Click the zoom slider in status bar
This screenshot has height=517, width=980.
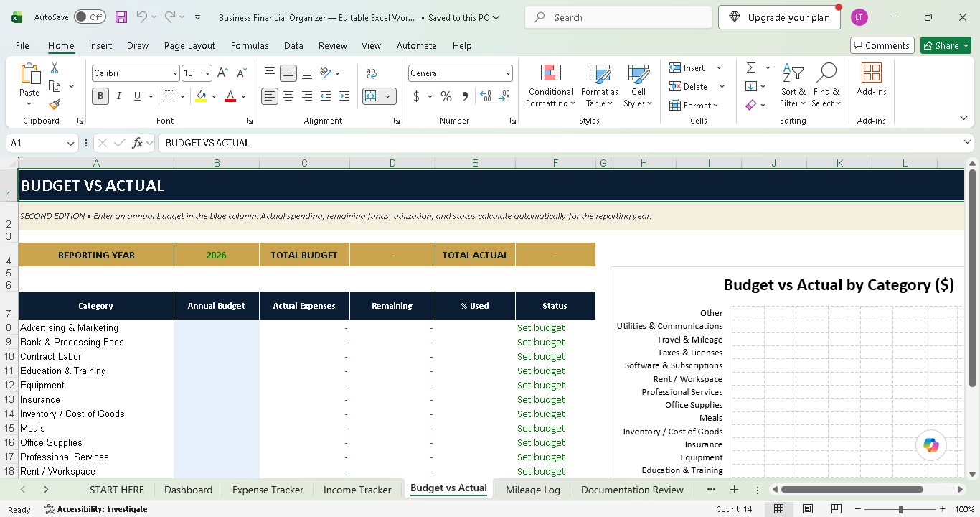tap(900, 509)
